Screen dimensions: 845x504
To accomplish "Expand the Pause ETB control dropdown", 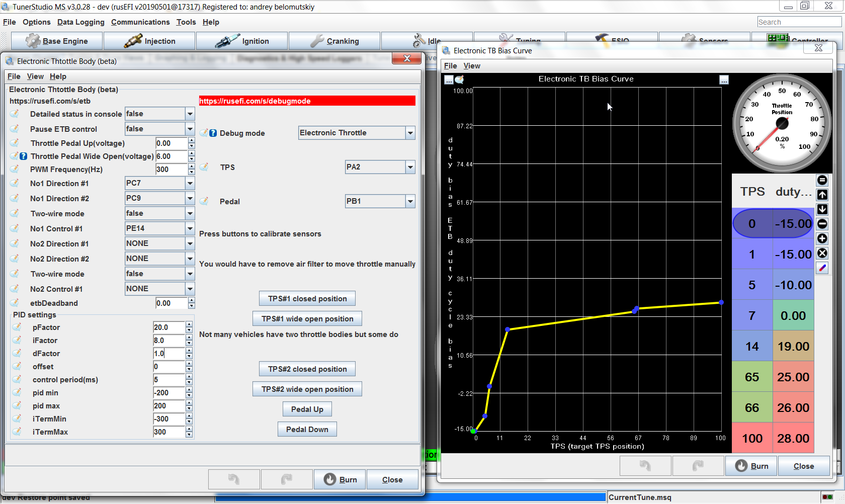I will (190, 129).
